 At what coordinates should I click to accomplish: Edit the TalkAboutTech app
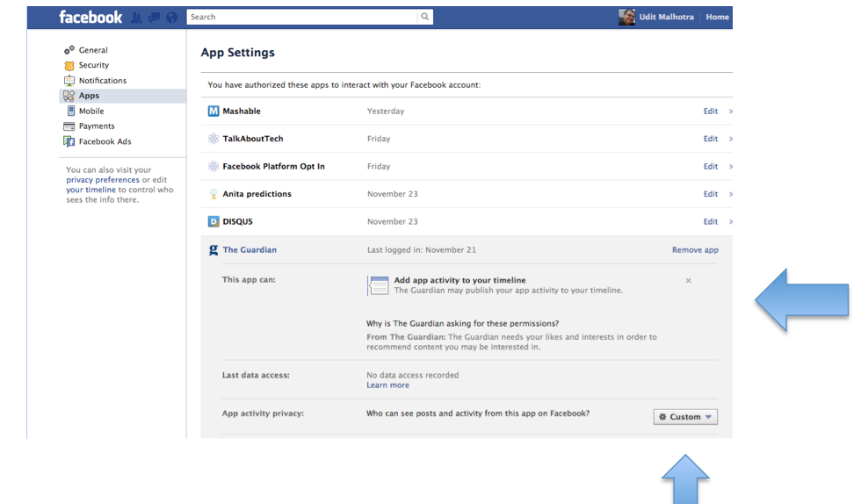point(711,139)
